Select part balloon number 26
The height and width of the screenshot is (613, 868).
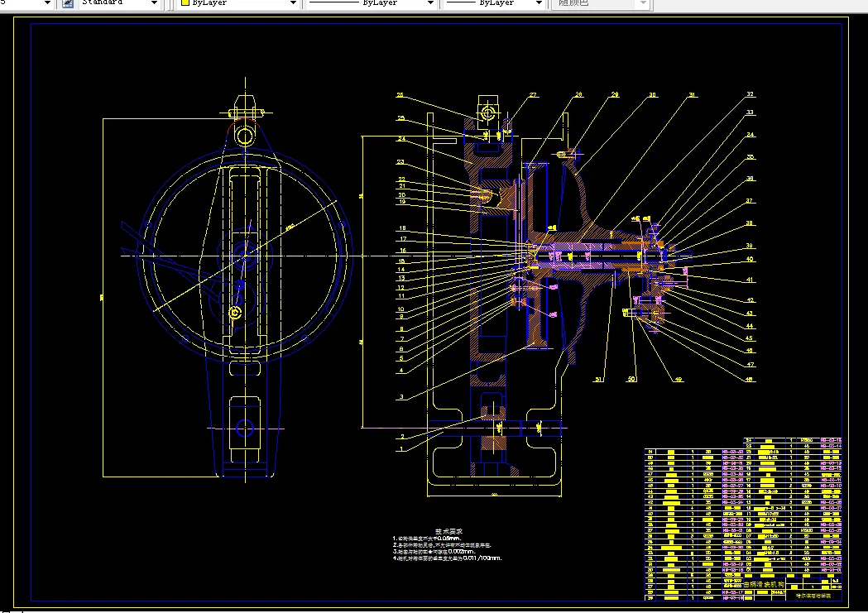pyautogui.click(x=400, y=95)
